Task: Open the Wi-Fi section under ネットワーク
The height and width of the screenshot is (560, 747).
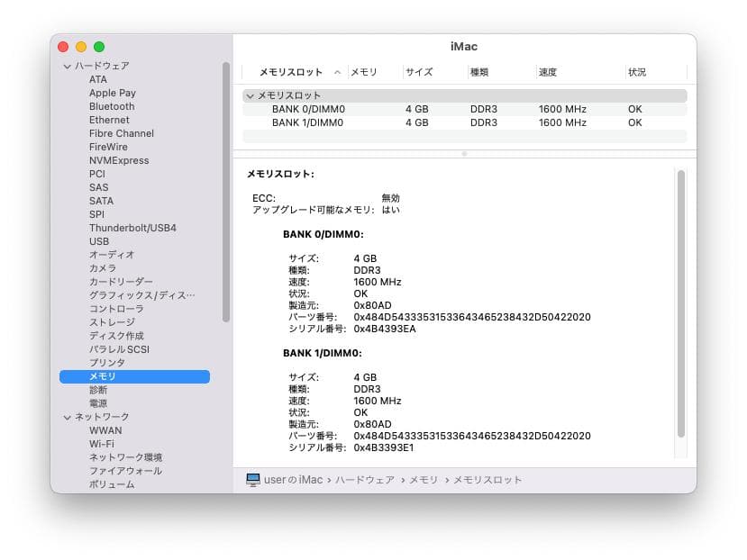Action: [102, 444]
